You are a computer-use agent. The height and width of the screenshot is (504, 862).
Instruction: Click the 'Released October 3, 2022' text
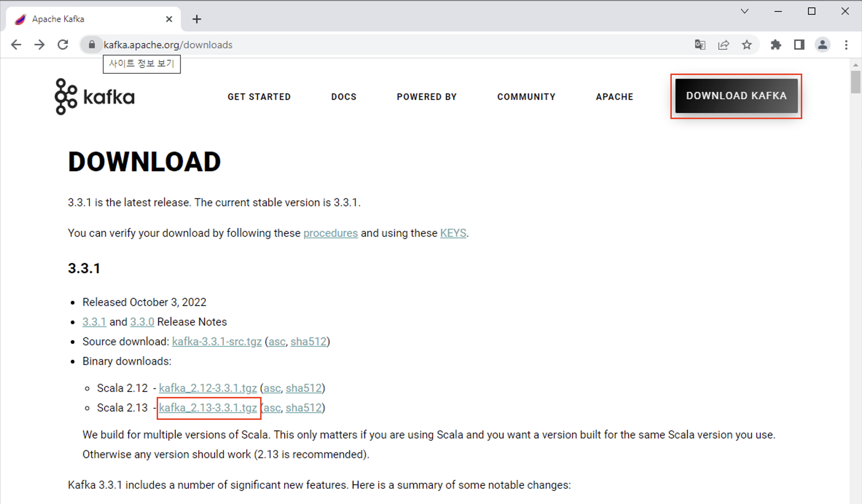144,302
